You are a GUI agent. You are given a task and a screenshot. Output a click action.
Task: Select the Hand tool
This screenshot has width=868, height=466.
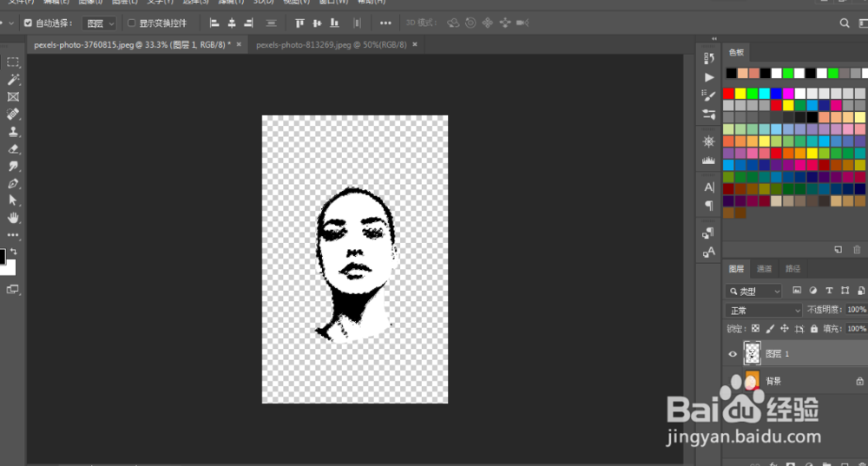coord(13,218)
